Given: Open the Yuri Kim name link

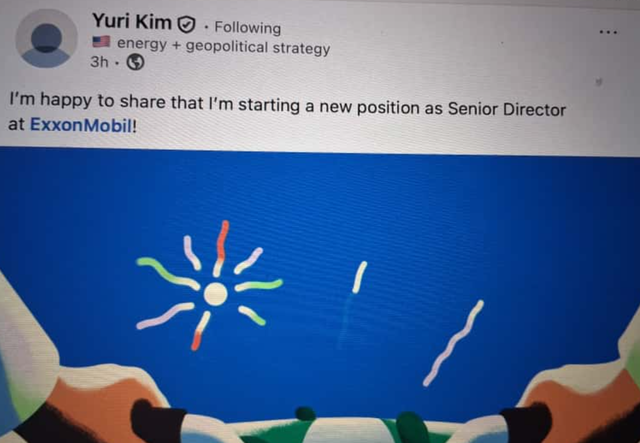Looking at the screenshot, I should 131,21.
